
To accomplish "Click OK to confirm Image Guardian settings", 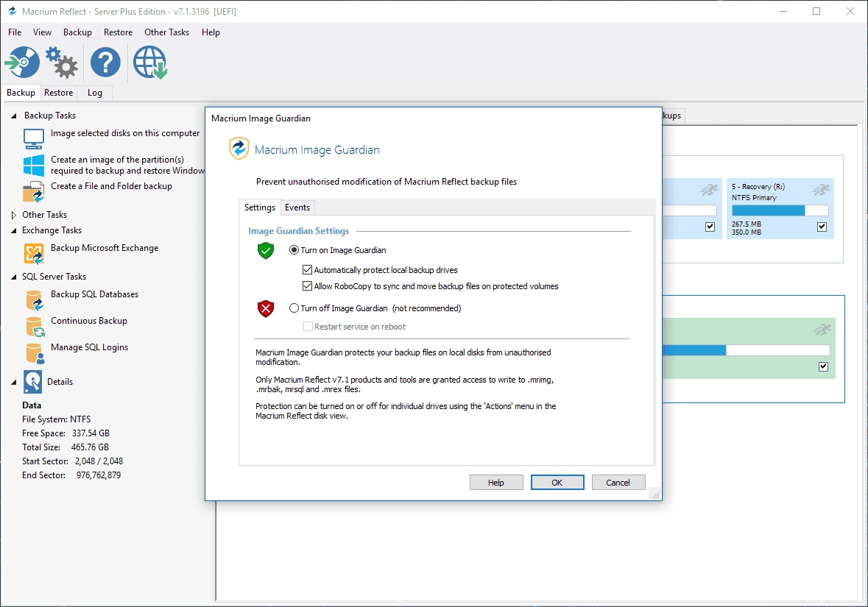I will pos(557,483).
